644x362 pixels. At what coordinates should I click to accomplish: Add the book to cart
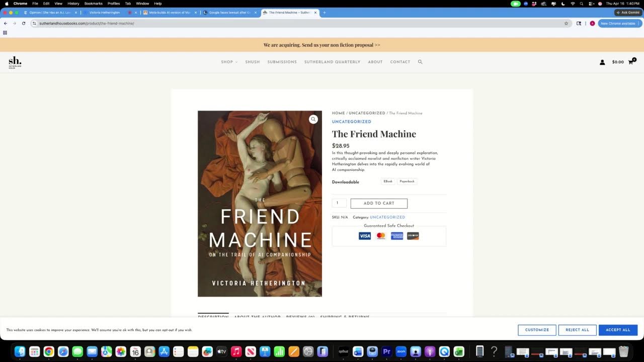point(379,203)
